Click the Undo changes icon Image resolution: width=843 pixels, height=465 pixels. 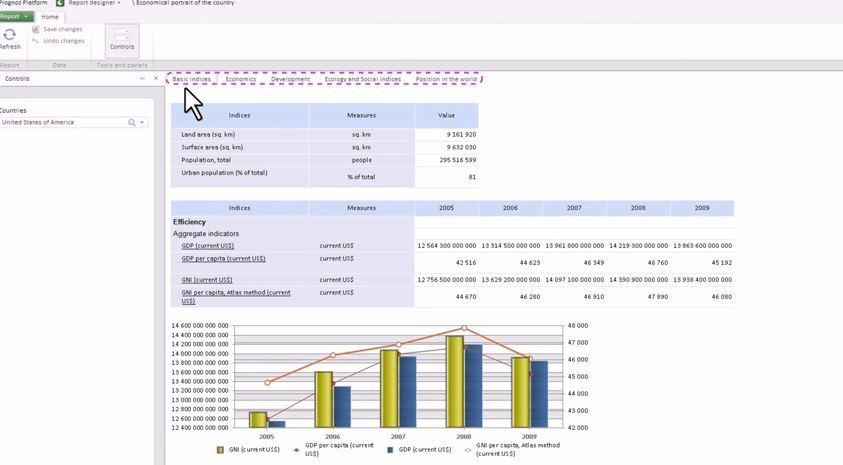tap(36, 41)
